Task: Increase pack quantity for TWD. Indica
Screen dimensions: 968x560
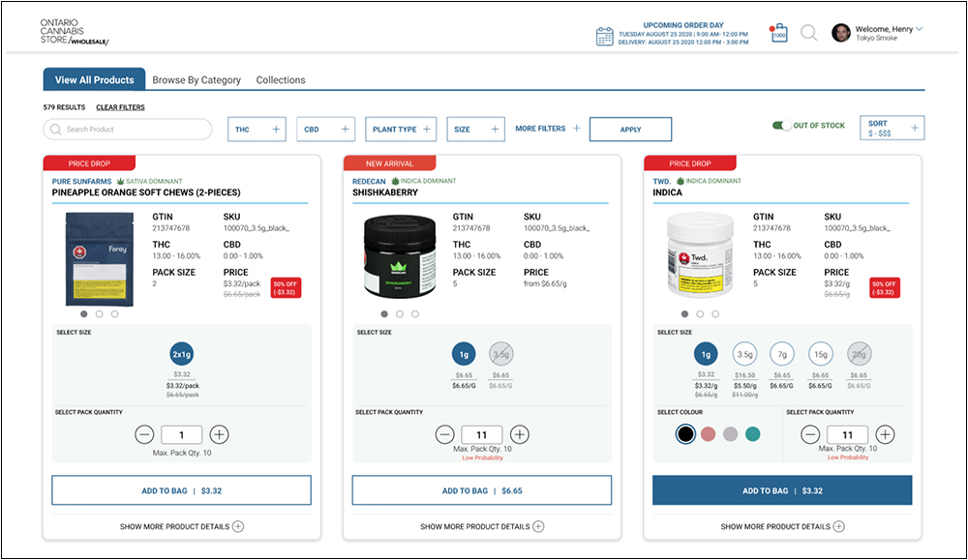Action: (885, 434)
